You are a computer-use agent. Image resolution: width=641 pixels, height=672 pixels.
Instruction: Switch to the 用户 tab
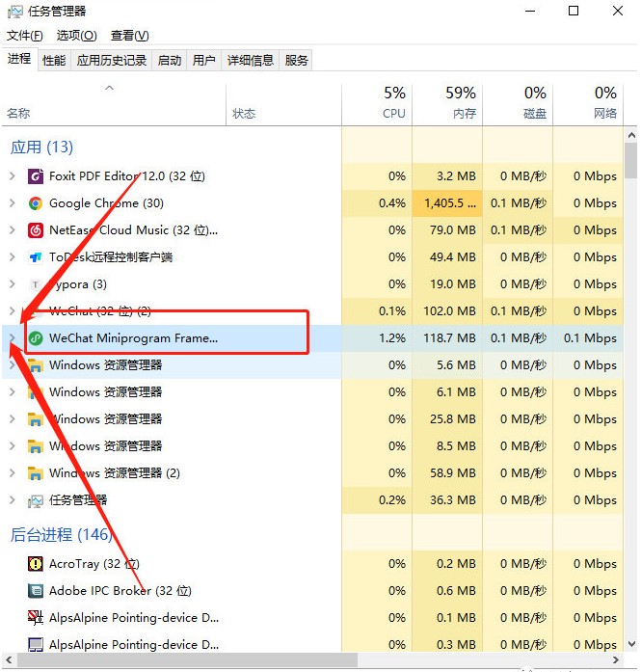204,61
